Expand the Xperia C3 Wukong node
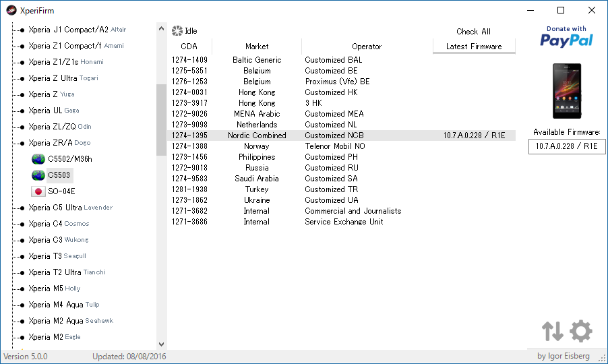Viewport: 608px width, 364px height. click(x=22, y=241)
